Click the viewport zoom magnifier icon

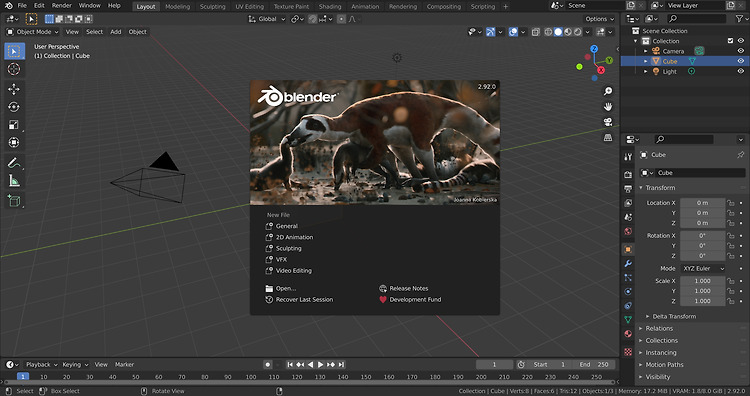click(608, 91)
